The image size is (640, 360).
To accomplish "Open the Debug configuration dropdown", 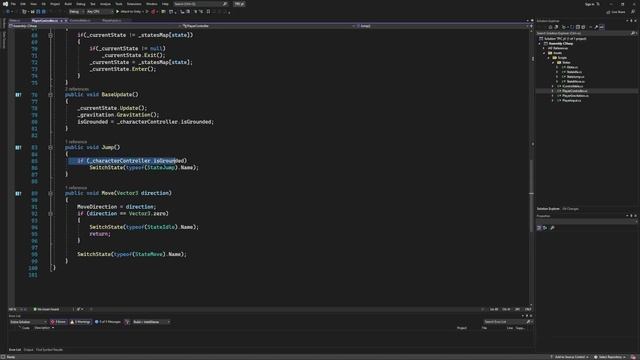I will coord(76,11).
